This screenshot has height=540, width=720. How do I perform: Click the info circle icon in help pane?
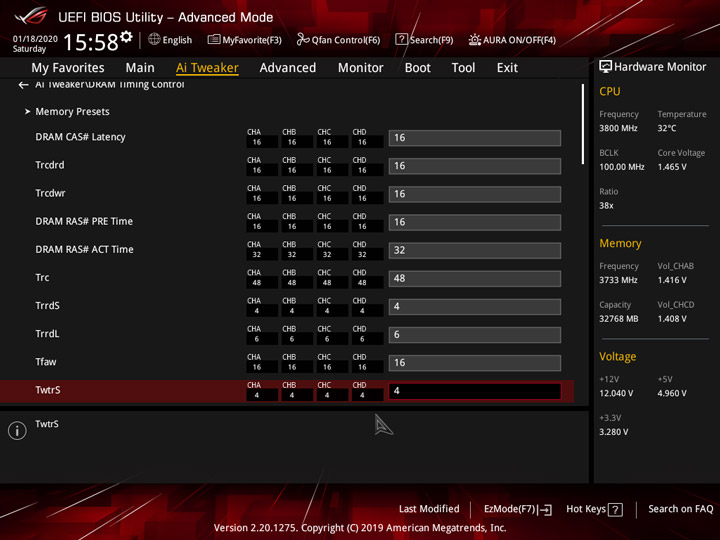tap(17, 431)
